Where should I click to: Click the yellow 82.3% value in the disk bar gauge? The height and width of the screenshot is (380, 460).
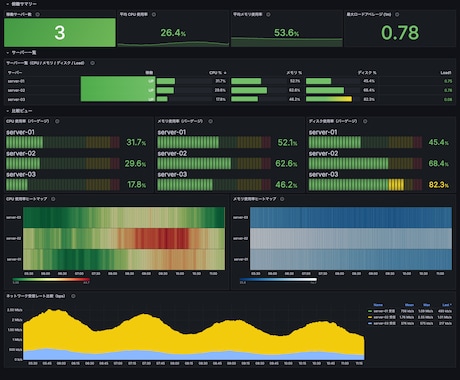tap(438, 185)
